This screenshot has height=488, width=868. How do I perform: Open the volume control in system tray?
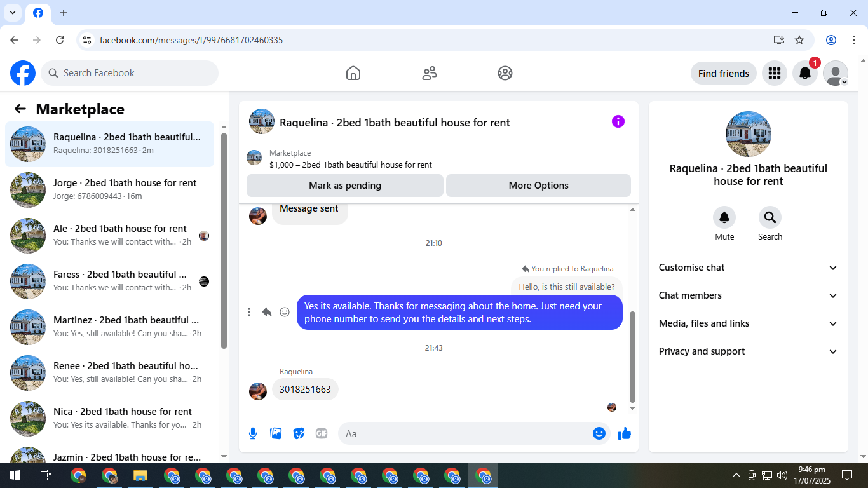click(782, 475)
